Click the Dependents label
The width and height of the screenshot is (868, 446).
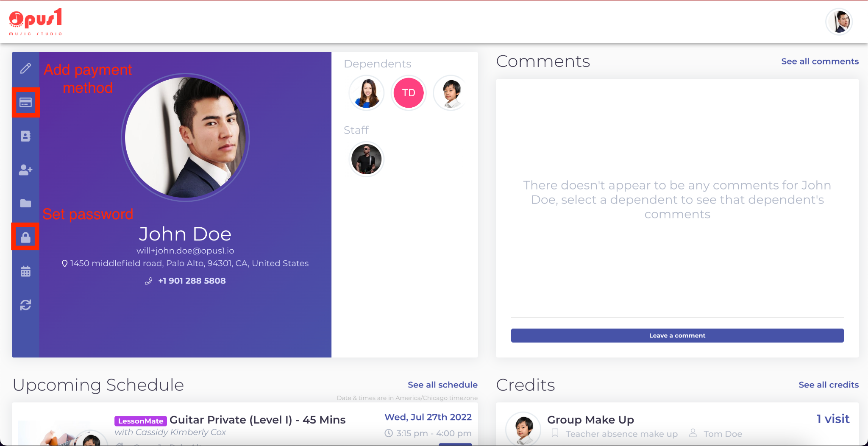[378, 64]
